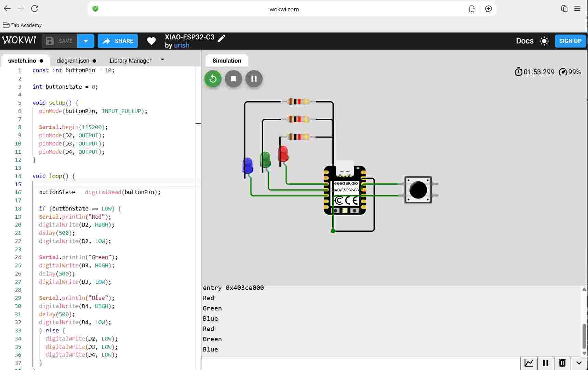Click the 'void setup() {' line
The height and width of the screenshot is (370, 588).
(x=55, y=103)
